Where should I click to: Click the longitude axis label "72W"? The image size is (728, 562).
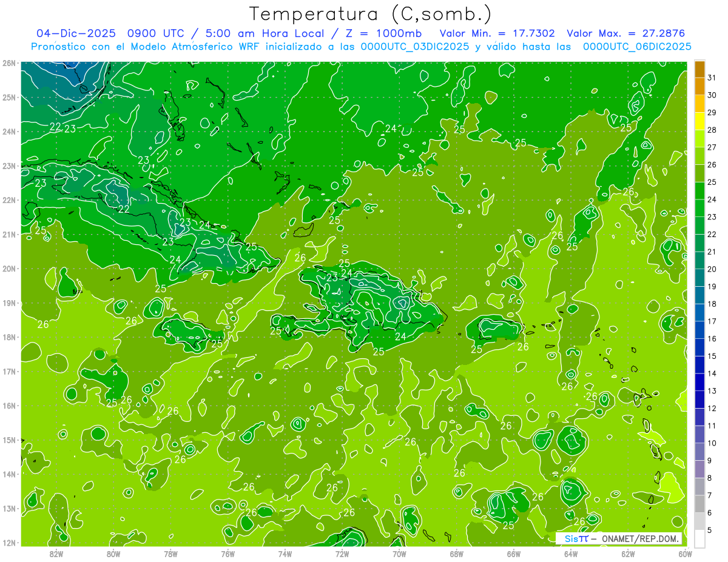[x=342, y=553]
